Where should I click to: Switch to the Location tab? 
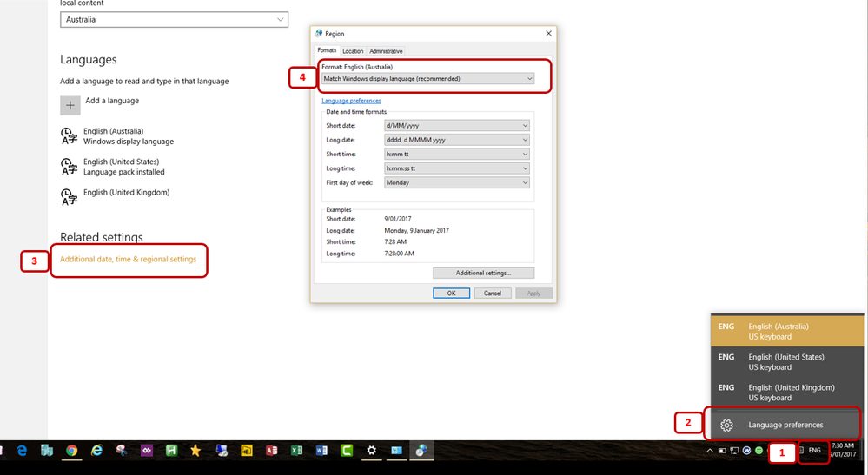[x=353, y=51]
